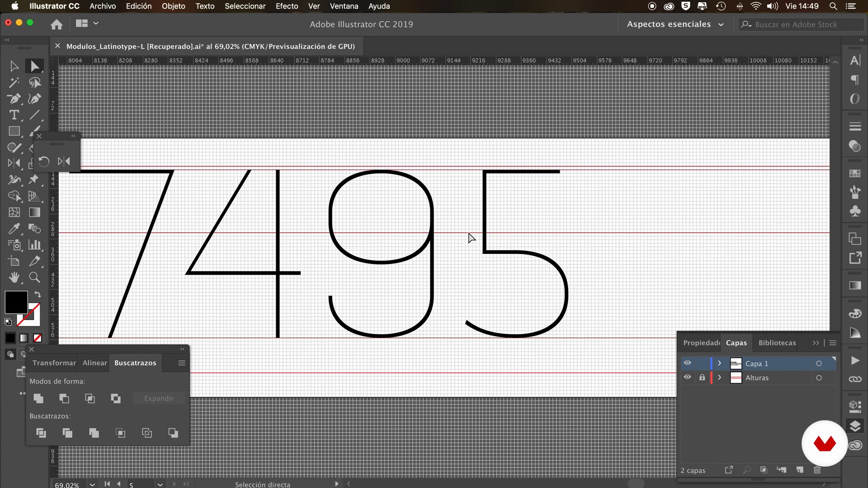Image resolution: width=868 pixels, height=488 pixels.
Task: Select the Direct Selection tool
Action: point(34,66)
